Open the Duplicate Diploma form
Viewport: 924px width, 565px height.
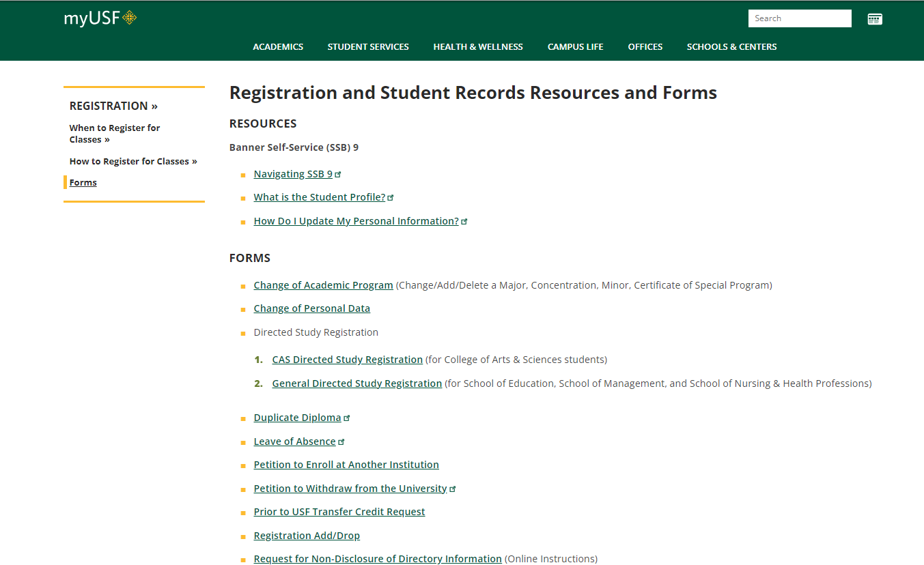297,418
